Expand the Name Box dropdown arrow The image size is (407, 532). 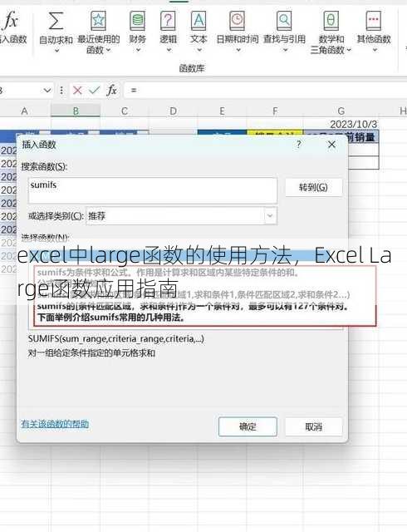click(x=47, y=91)
